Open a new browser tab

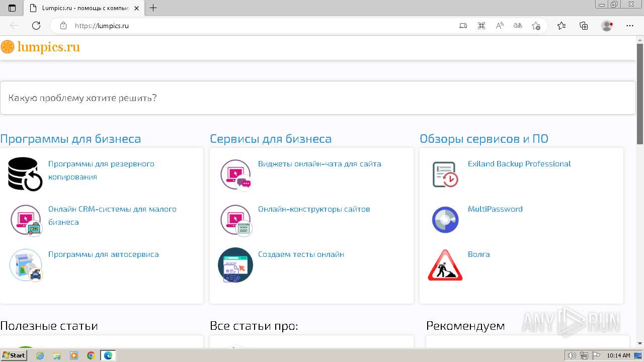click(153, 8)
